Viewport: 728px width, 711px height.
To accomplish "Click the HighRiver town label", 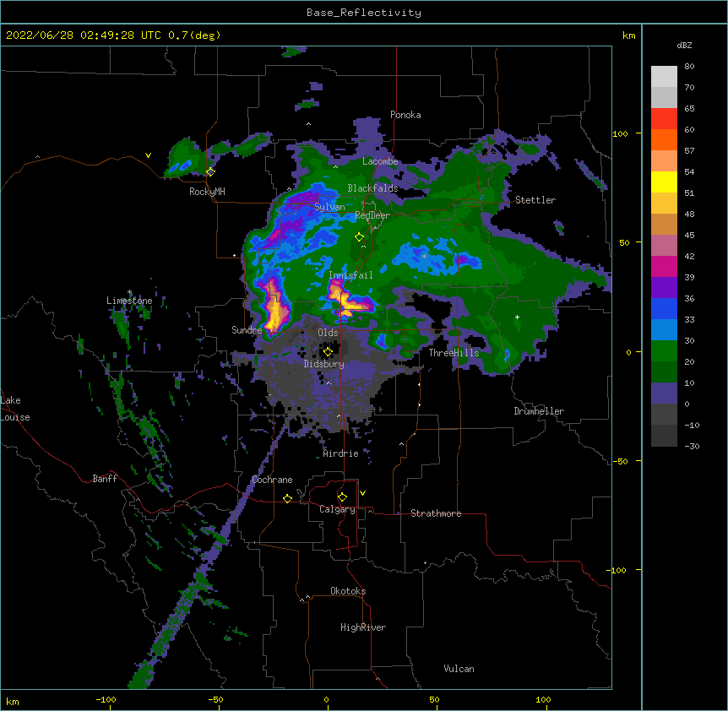I will [363, 627].
